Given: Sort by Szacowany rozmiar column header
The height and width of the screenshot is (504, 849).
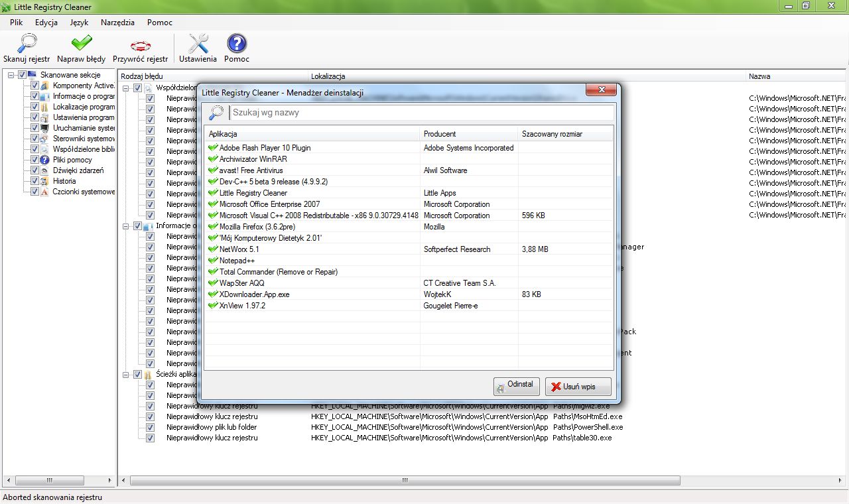Looking at the screenshot, I should (566, 134).
